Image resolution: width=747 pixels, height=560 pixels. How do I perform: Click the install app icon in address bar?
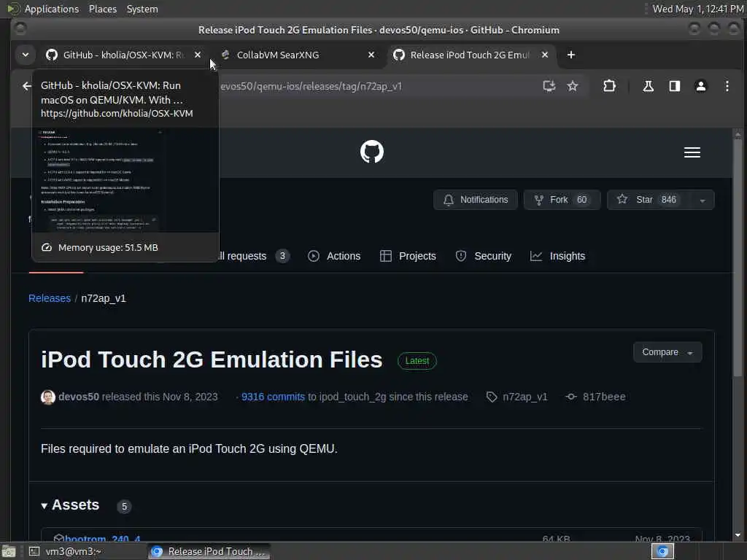tap(549, 86)
